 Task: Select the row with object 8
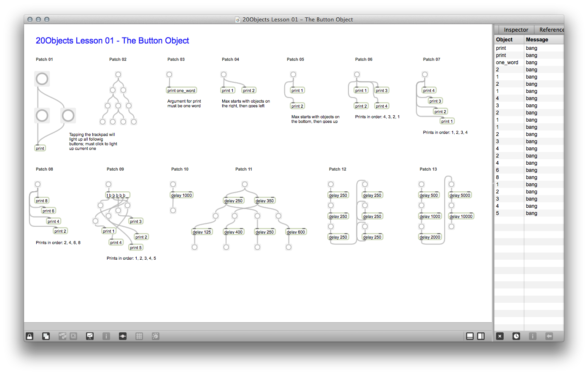(529, 177)
